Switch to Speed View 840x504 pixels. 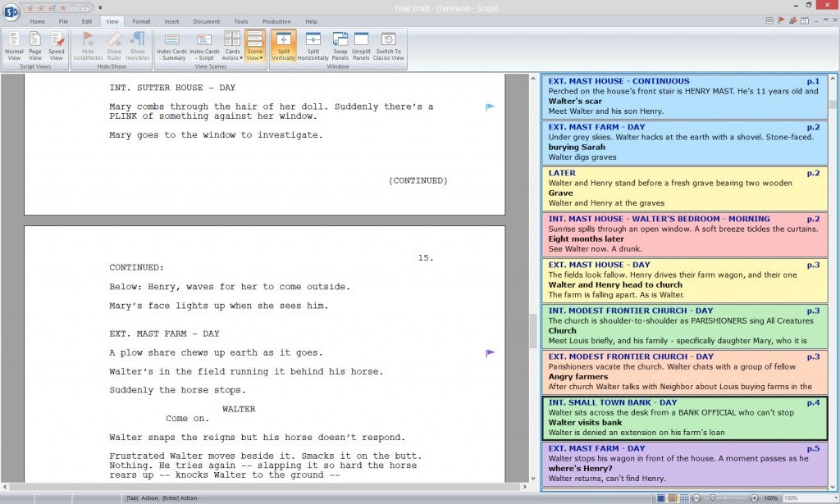(x=56, y=45)
